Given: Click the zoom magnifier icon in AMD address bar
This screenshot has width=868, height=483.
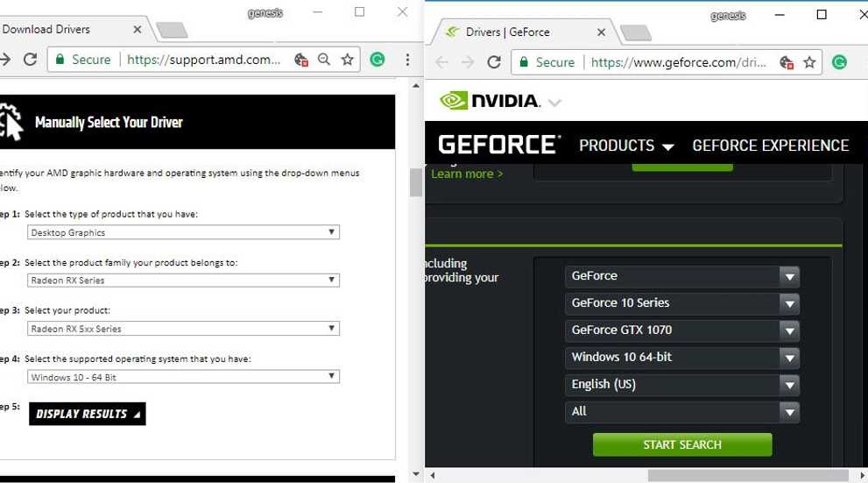Looking at the screenshot, I should [x=324, y=60].
